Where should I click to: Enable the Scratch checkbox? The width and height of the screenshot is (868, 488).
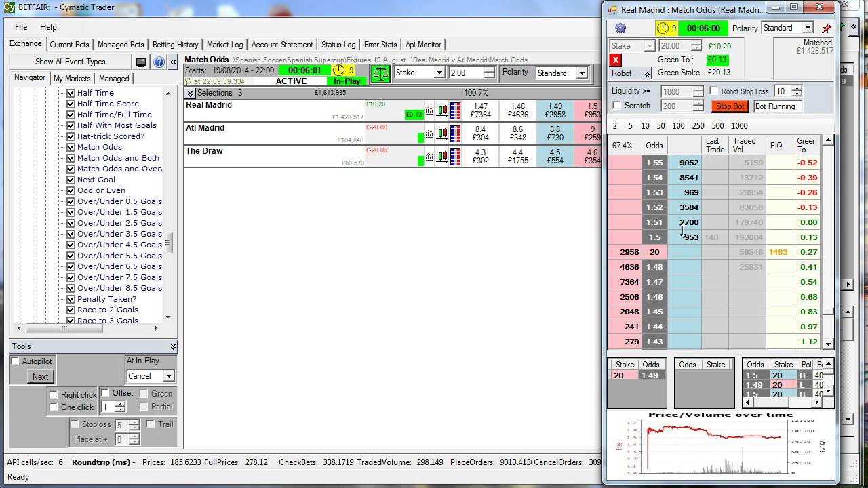click(x=616, y=106)
